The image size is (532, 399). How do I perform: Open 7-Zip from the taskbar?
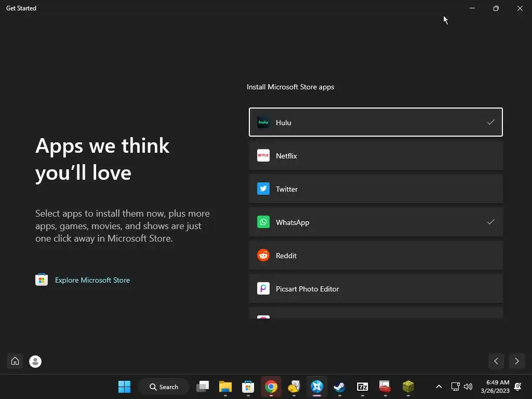(362, 387)
